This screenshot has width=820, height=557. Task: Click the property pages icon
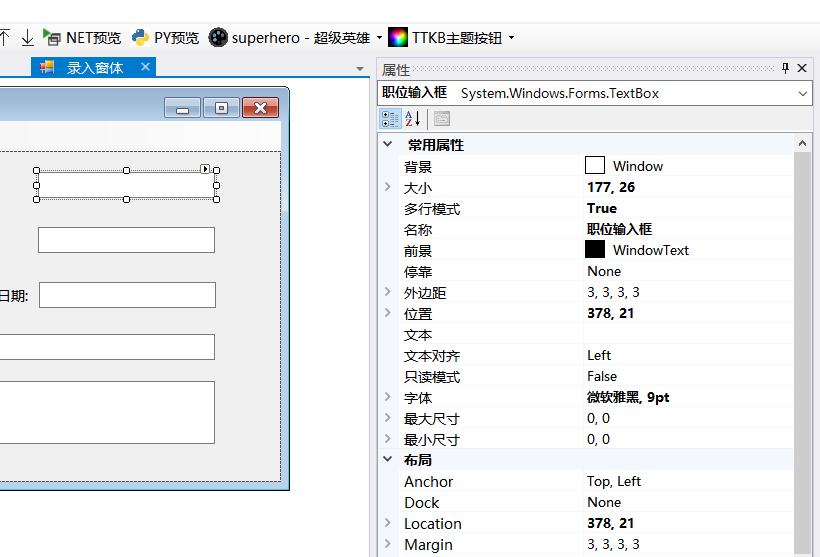point(442,119)
